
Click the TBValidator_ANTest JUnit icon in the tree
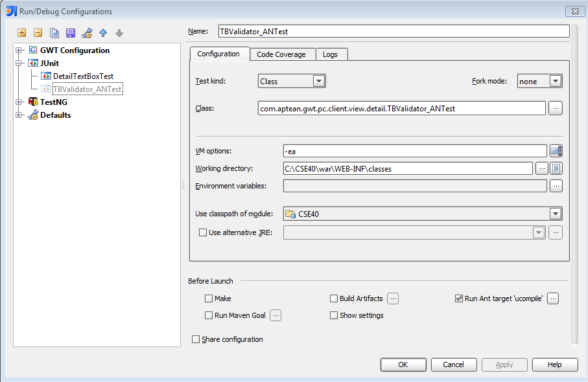pos(46,89)
